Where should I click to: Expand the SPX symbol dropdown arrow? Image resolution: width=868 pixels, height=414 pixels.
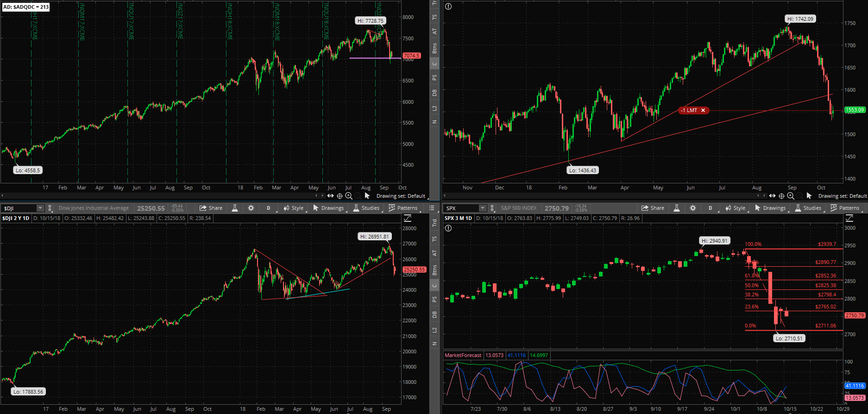click(x=483, y=208)
